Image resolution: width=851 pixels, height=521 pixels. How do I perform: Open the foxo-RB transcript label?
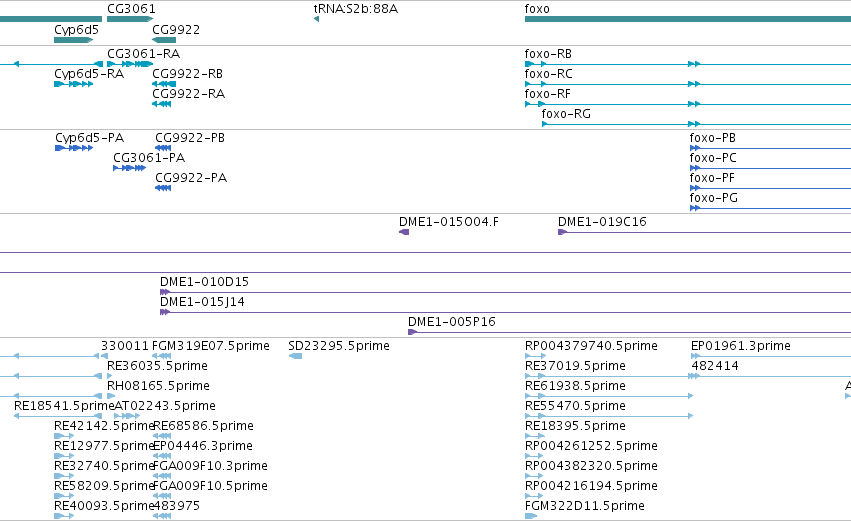point(548,54)
